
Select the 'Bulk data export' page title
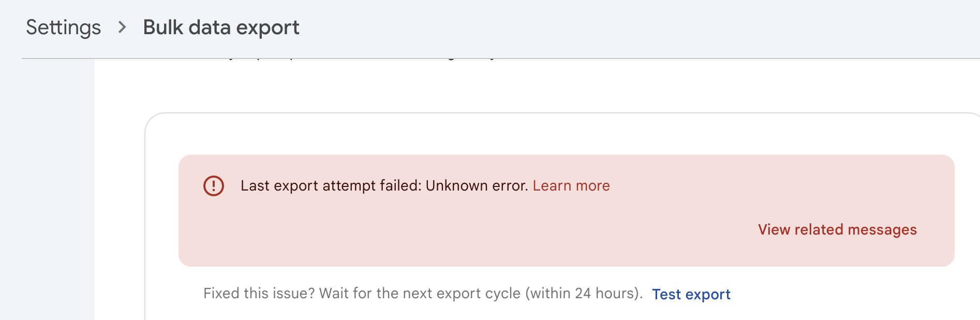[x=221, y=27]
